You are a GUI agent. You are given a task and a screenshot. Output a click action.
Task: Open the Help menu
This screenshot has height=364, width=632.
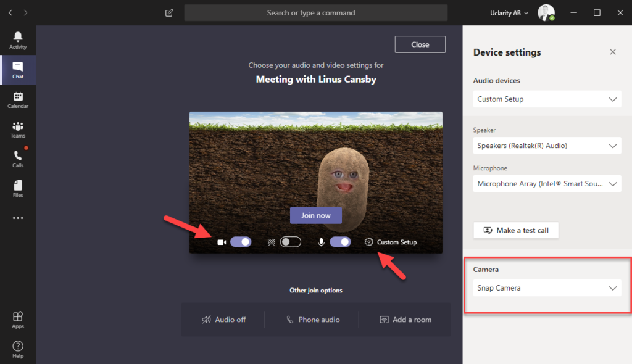(18, 349)
